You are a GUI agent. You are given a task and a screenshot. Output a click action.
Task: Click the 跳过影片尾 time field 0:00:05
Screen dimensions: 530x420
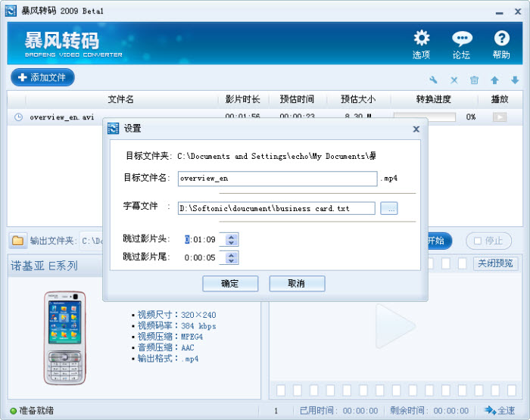(200, 257)
